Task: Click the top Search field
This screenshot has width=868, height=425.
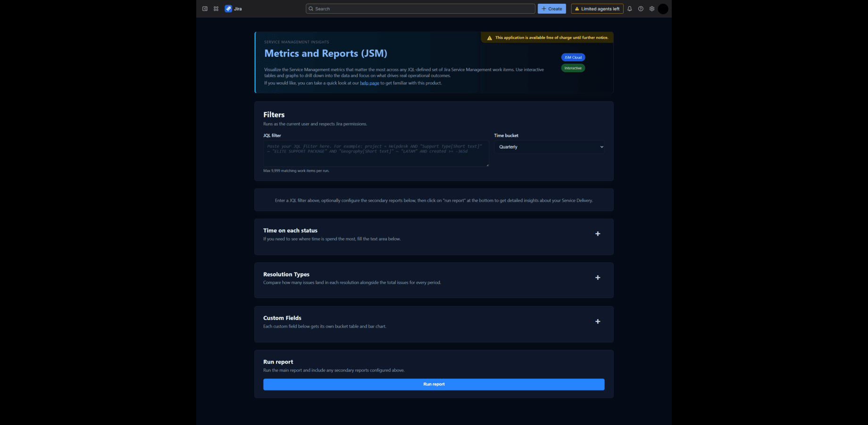Action: 420,8
